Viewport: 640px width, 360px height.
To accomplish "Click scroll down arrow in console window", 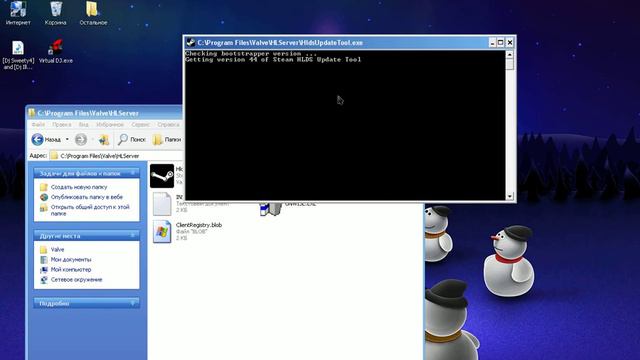I will click(x=510, y=196).
